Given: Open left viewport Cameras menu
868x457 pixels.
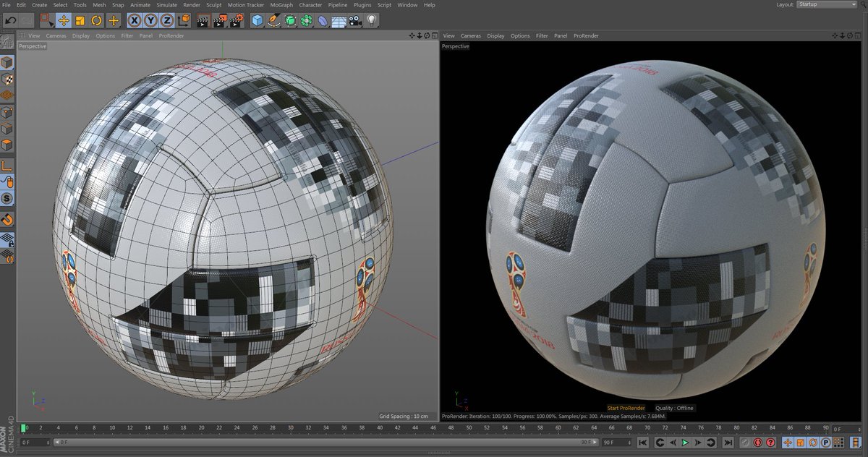Looking at the screenshot, I should pyautogui.click(x=56, y=35).
